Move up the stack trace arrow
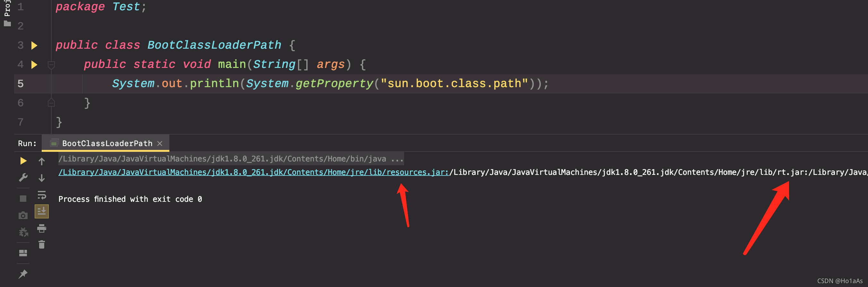The height and width of the screenshot is (287, 868). click(x=41, y=161)
